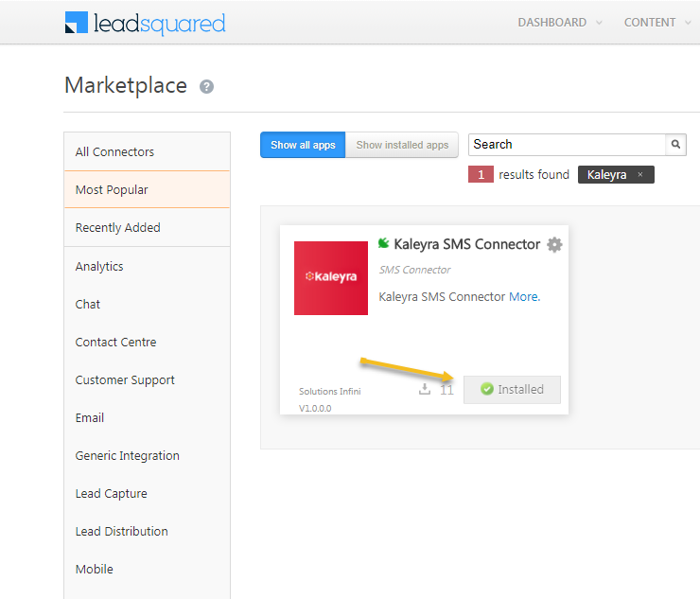This screenshot has height=599, width=700.
Task: Remove the Kaleyra search tag
Action: [640, 175]
